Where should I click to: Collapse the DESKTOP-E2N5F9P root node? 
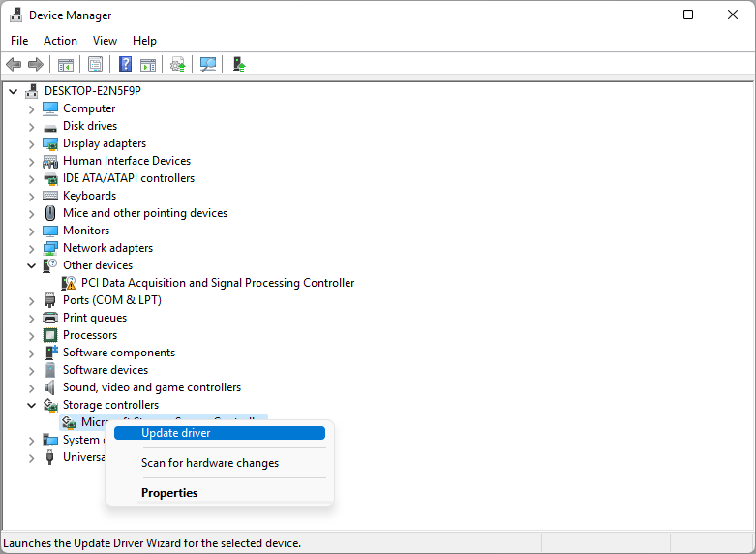pos(13,91)
